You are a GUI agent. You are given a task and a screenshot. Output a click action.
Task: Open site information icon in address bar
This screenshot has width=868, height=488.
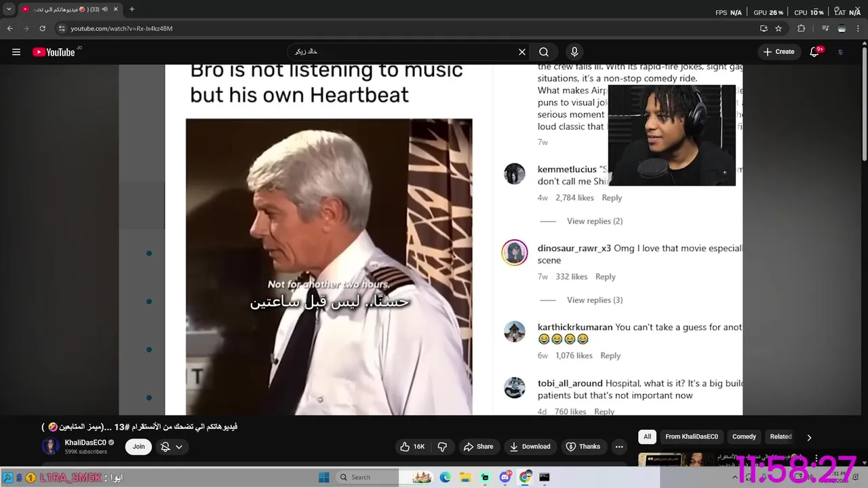62,28
